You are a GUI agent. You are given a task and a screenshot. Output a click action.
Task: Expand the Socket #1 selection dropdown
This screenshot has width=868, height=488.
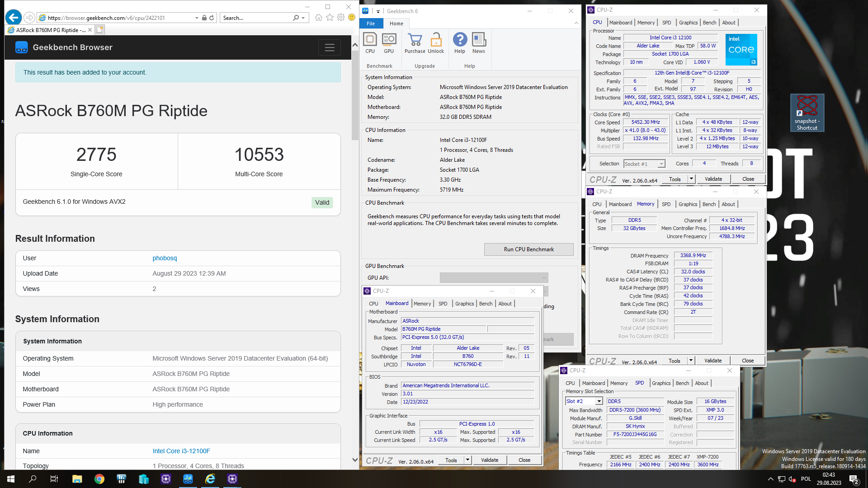point(661,164)
